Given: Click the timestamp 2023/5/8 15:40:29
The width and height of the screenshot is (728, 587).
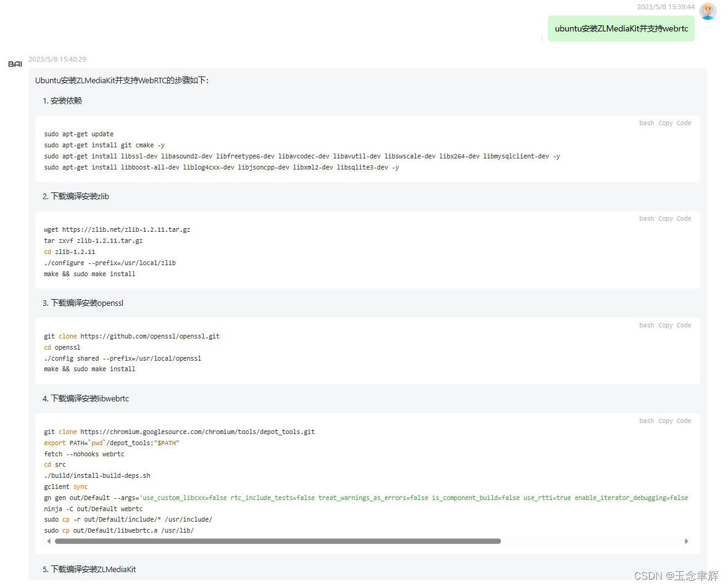Looking at the screenshot, I should pyautogui.click(x=57, y=59).
